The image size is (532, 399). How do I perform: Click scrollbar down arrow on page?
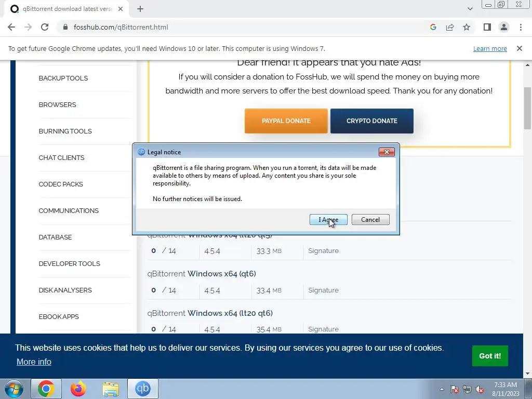[x=527, y=374]
